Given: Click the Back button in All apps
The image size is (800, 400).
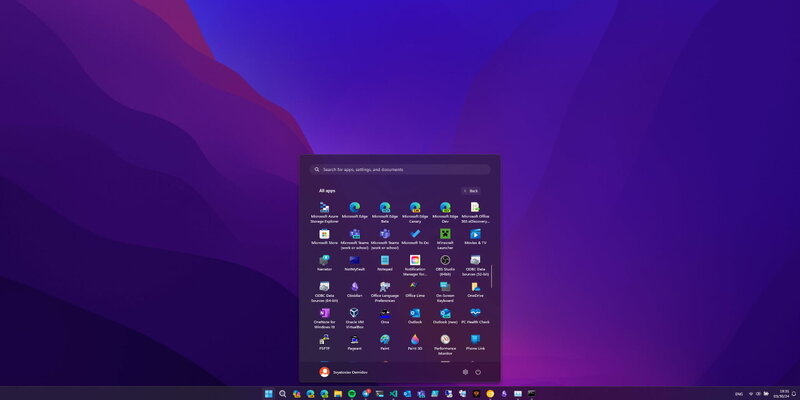Looking at the screenshot, I should 471,191.
